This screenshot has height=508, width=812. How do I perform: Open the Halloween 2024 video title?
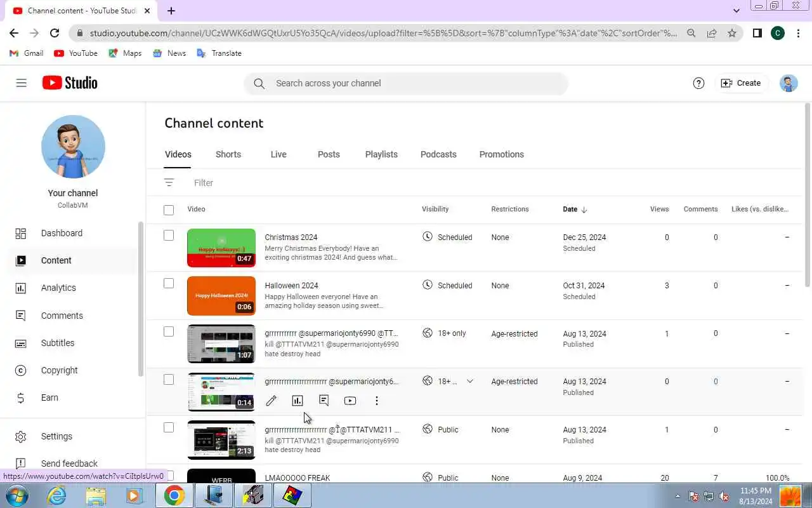point(291,286)
